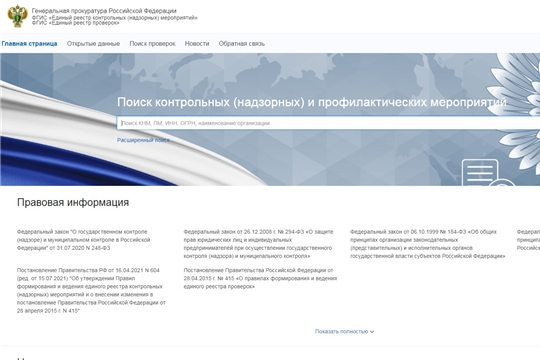Go to Поиск проверок page
Image resolution: width=540 pixels, height=360 pixels.
point(153,44)
